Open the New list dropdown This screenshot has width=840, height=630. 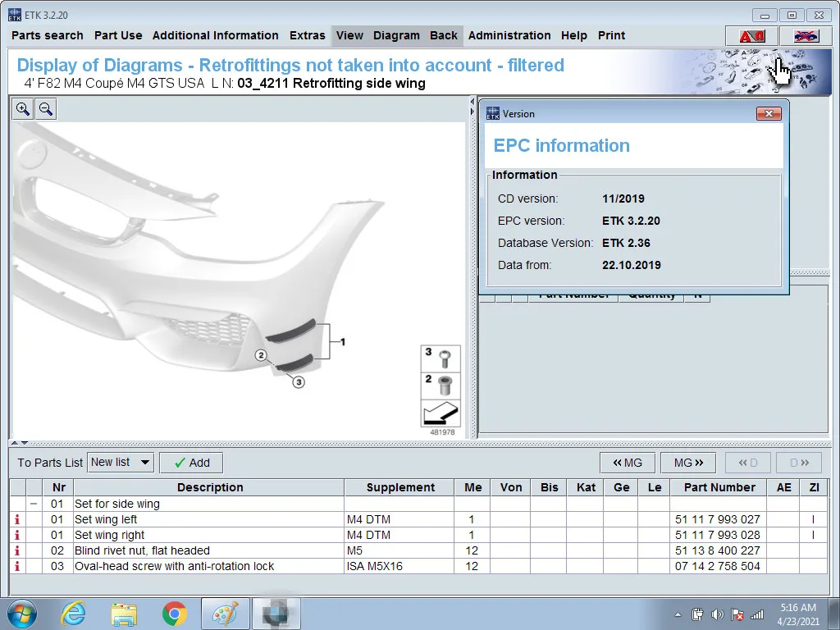[121, 463]
